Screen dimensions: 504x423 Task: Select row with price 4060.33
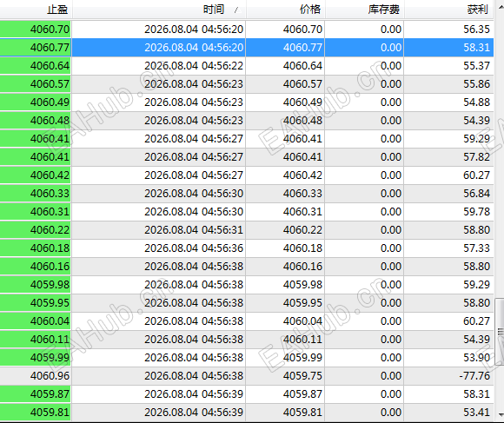(247, 194)
